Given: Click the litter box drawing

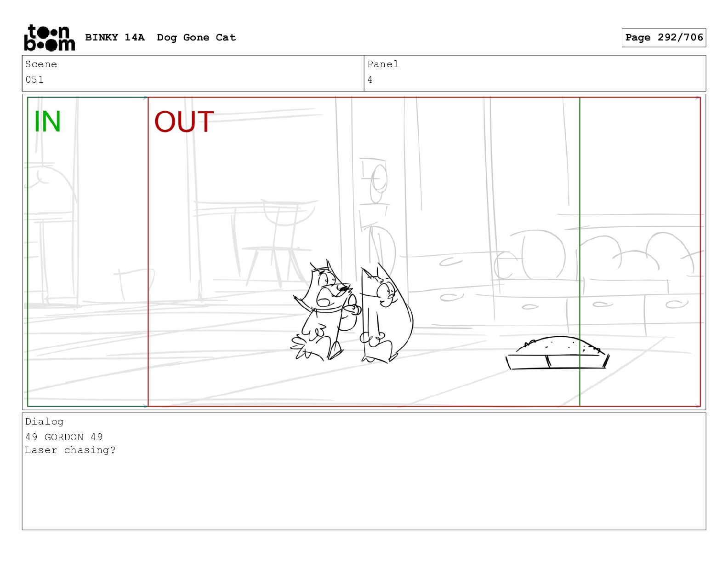Looking at the screenshot, I should [557, 353].
